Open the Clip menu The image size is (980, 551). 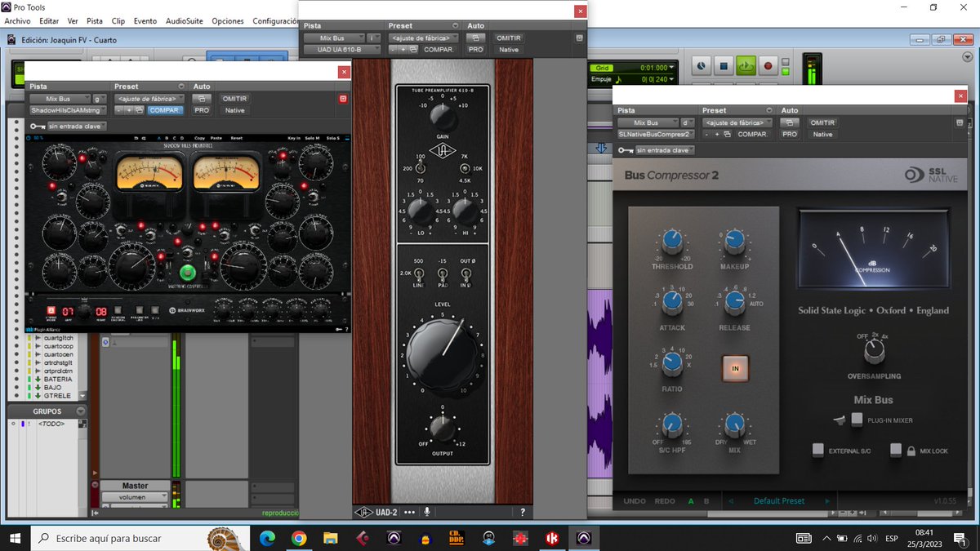tap(118, 21)
